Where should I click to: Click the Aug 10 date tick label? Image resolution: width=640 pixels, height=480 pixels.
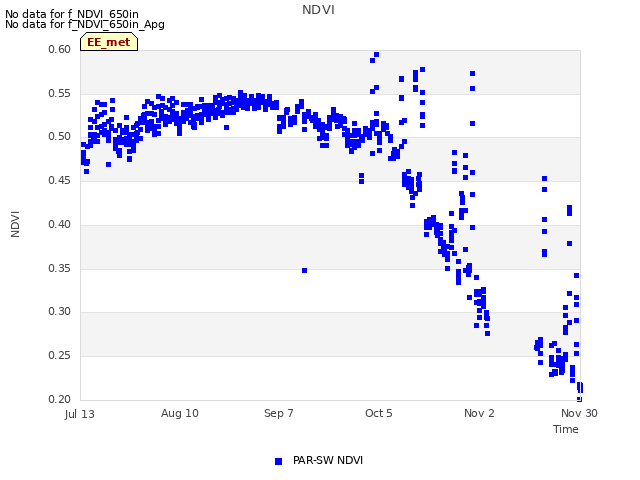coord(180,413)
